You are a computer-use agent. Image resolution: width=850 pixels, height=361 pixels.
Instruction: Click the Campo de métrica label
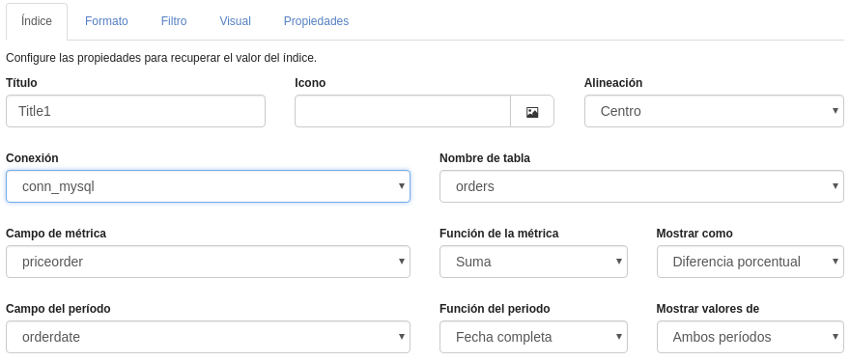pos(56,234)
